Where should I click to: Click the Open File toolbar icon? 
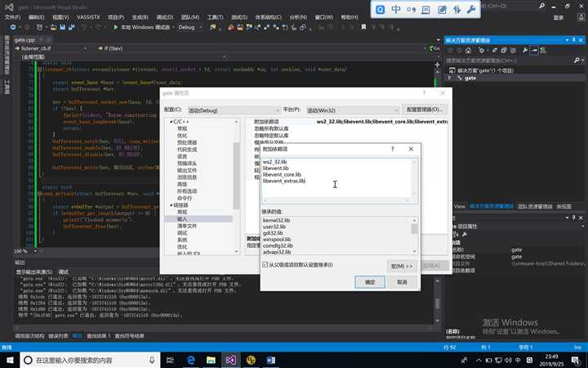click(54, 27)
